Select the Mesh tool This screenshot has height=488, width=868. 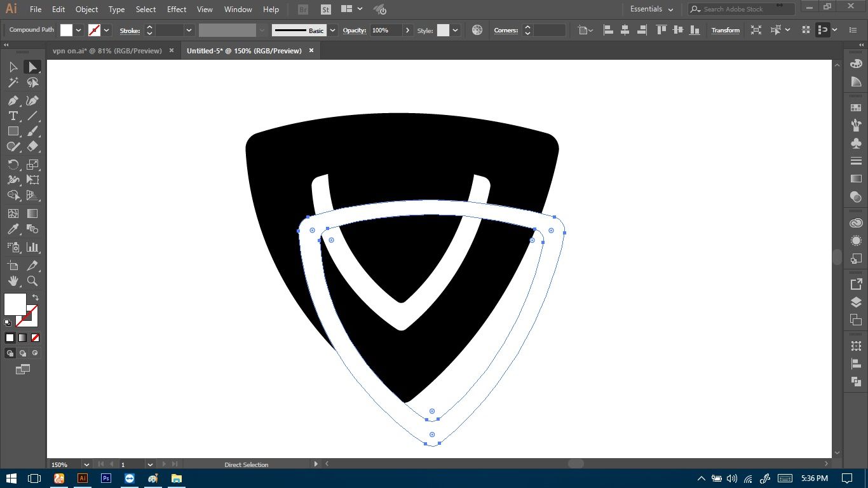click(13, 213)
